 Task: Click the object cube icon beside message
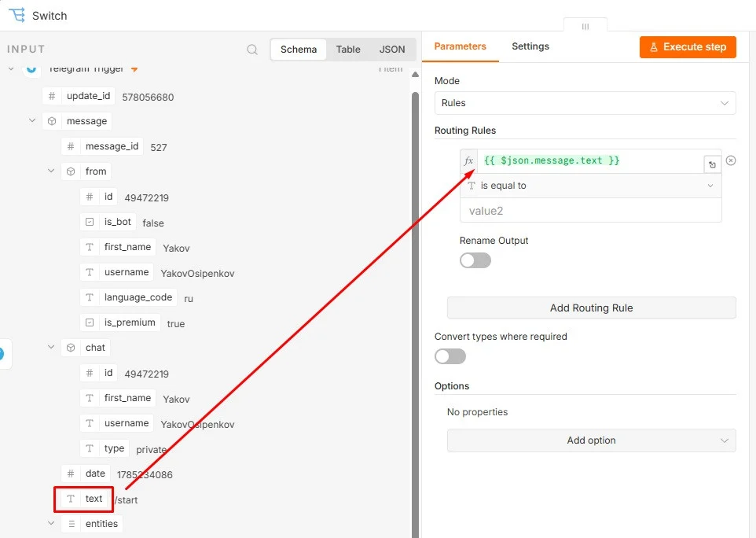click(52, 121)
